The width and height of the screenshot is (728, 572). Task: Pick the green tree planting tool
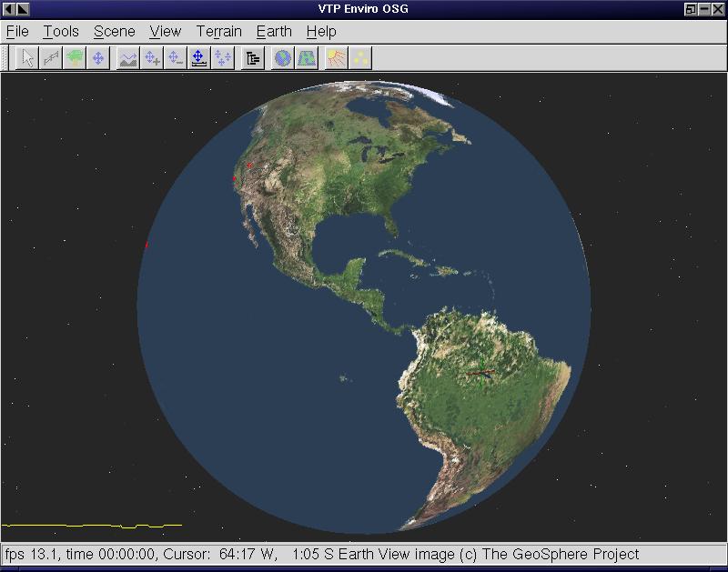(75, 58)
